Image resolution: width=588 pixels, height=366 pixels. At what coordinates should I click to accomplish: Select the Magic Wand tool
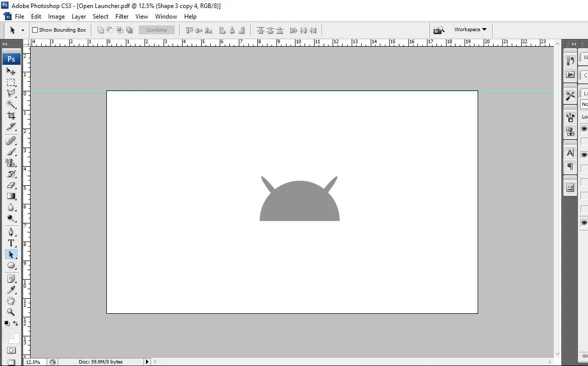[11, 104]
